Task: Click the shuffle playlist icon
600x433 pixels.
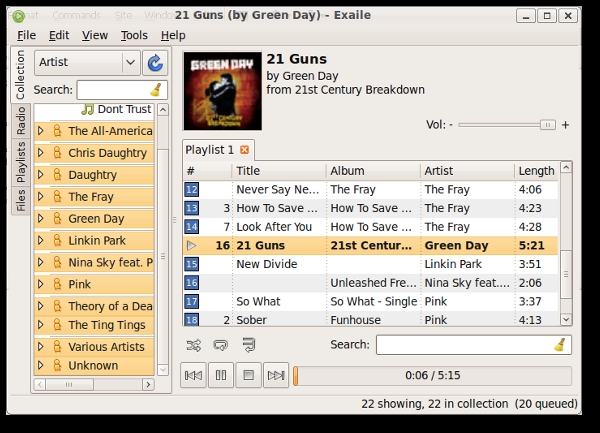Action: point(194,345)
